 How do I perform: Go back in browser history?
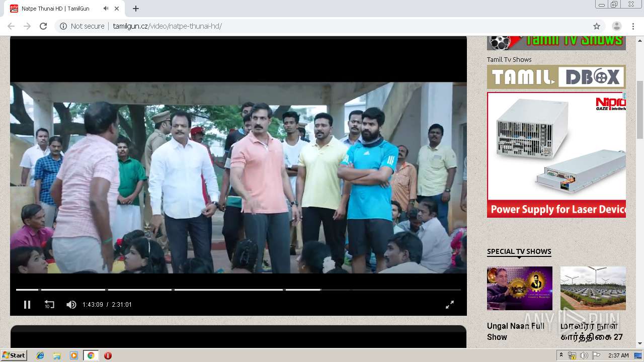11,26
